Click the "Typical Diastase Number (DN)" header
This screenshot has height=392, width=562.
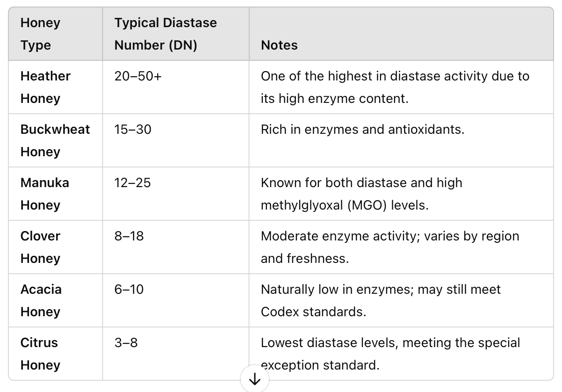166,34
